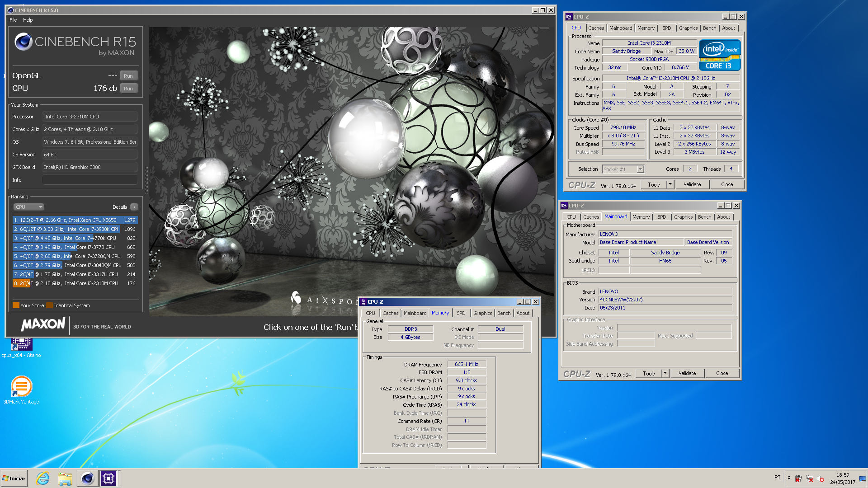Click the empty Info field in Cinebench
The image size is (868, 488).
click(90, 180)
